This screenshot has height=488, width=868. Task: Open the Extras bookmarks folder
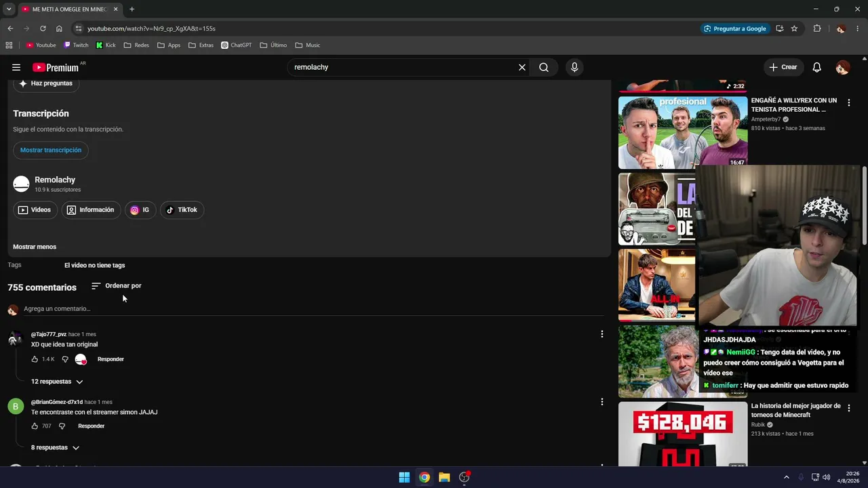point(201,45)
